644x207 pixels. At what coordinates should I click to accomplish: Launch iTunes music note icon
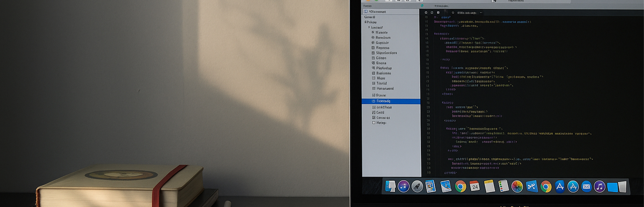tap(599, 187)
